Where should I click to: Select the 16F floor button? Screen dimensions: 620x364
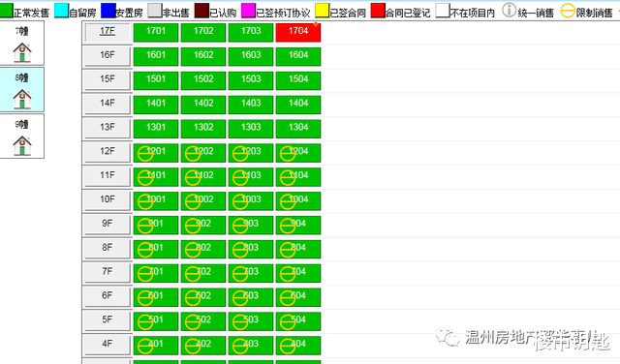pos(108,56)
